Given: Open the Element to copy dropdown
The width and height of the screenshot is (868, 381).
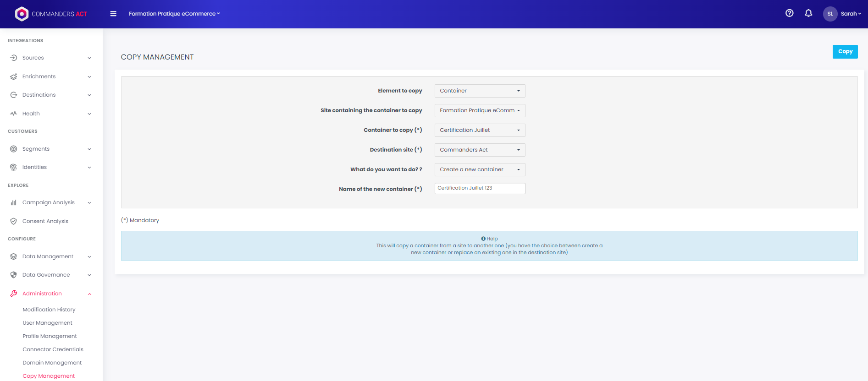Looking at the screenshot, I should pos(480,91).
